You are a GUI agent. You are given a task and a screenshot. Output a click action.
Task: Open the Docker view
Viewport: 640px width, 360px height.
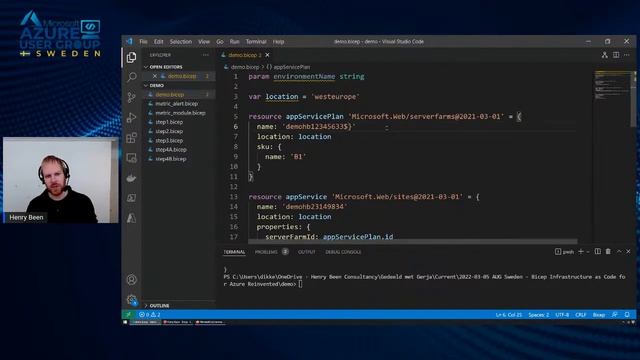tap(131, 178)
